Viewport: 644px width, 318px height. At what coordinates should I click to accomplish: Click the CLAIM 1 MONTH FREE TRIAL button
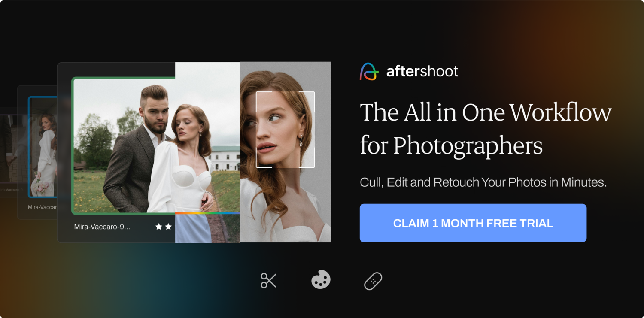tap(473, 223)
